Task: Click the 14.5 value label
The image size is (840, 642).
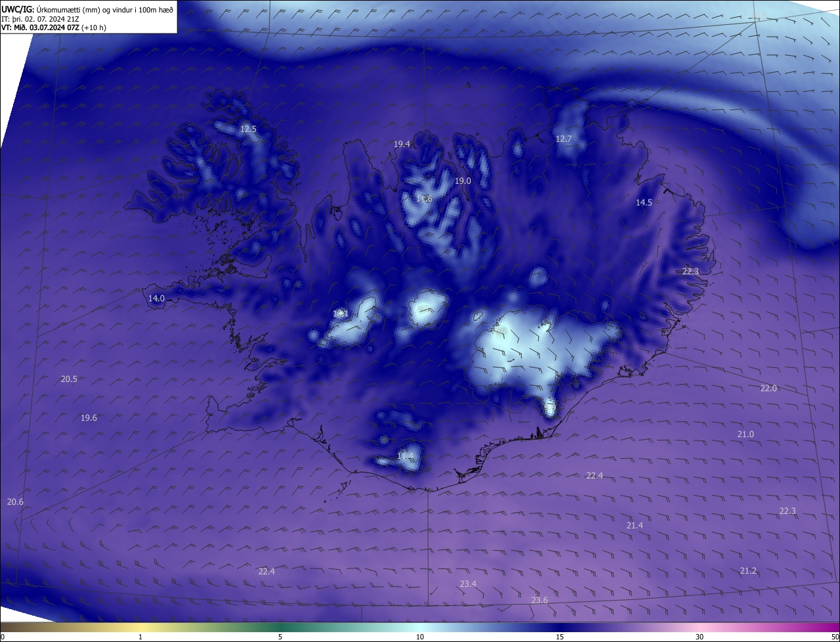Action: [x=644, y=202]
